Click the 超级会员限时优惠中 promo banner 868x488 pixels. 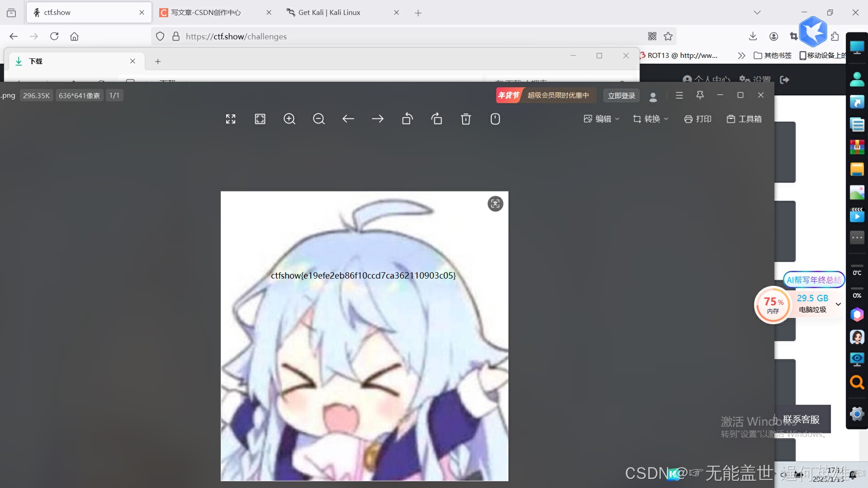(546, 95)
